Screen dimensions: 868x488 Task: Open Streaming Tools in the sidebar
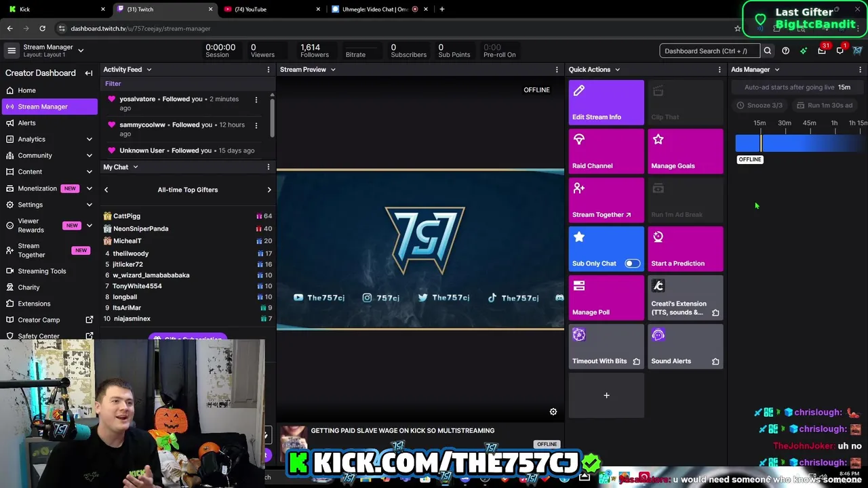49,271
